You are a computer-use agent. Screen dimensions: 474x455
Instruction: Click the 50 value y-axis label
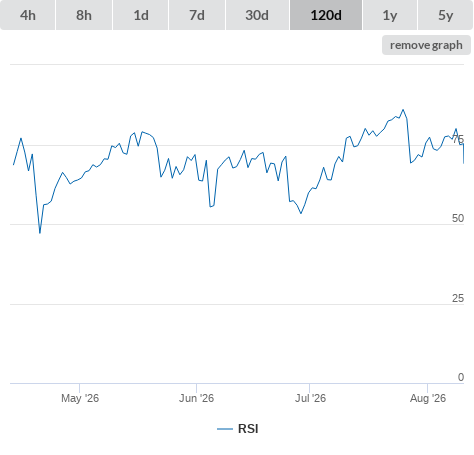[x=458, y=218]
